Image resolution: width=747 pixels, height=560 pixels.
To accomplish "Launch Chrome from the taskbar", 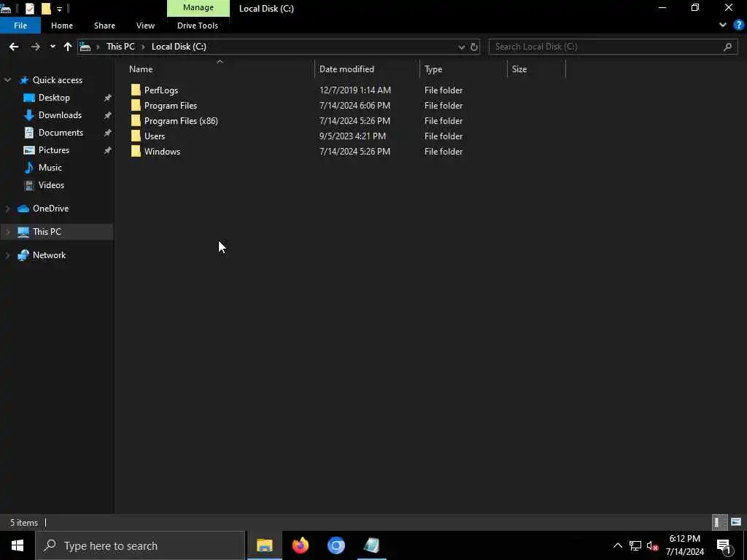I will (336, 545).
